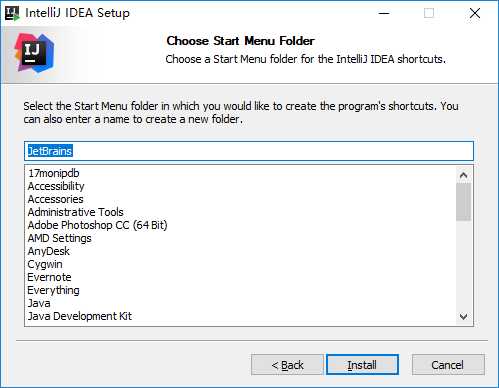This screenshot has height=388, width=499.
Task: Select AMD Settings entry
Action: (59, 238)
